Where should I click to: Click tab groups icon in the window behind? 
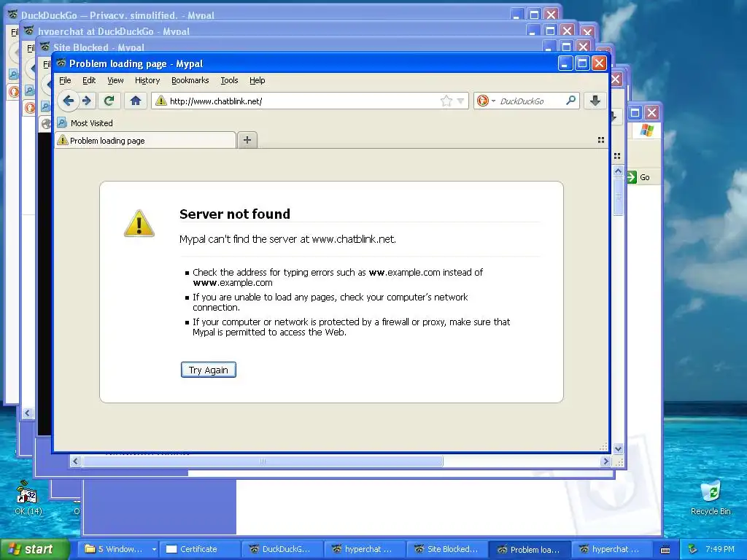617,156
